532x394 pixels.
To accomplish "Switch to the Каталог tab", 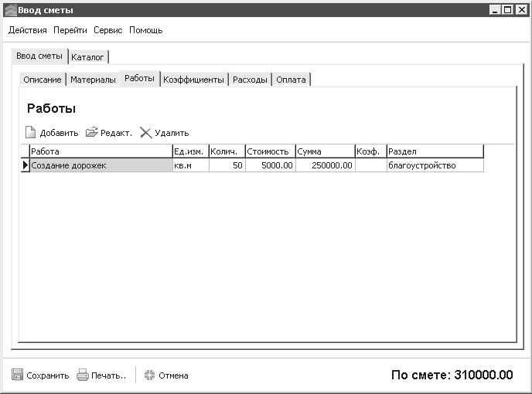I will 87,57.
